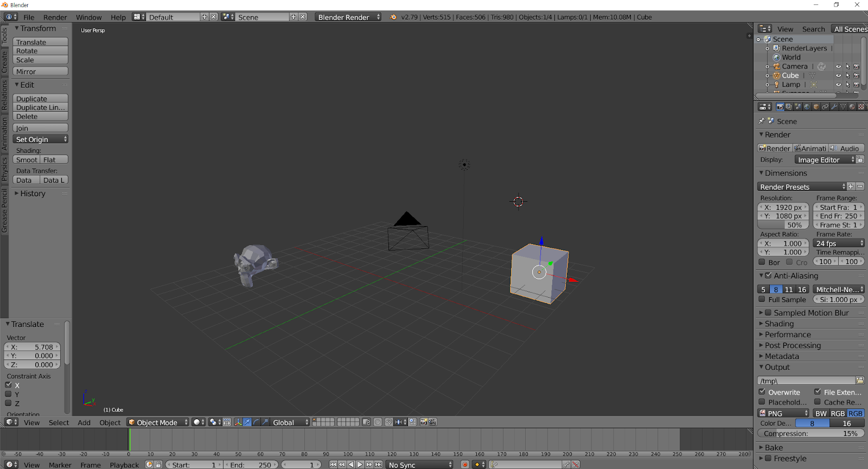Play animation in reverse in timeline

(351, 465)
